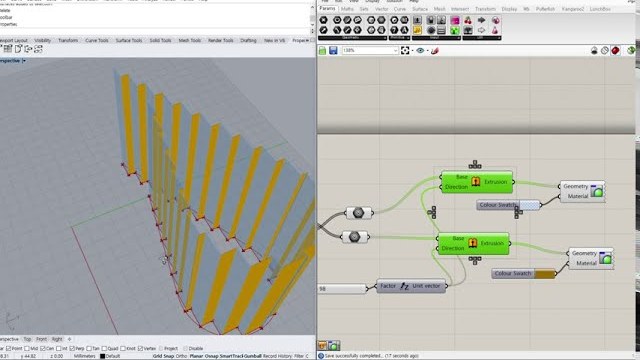Click preview icon on lower Custom Preview

pyautogui.click(x=605, y=258)
